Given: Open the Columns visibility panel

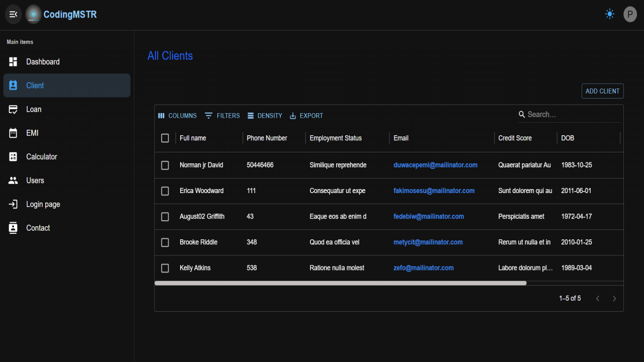Looking at the screenshot, I should tap(177, 116).
